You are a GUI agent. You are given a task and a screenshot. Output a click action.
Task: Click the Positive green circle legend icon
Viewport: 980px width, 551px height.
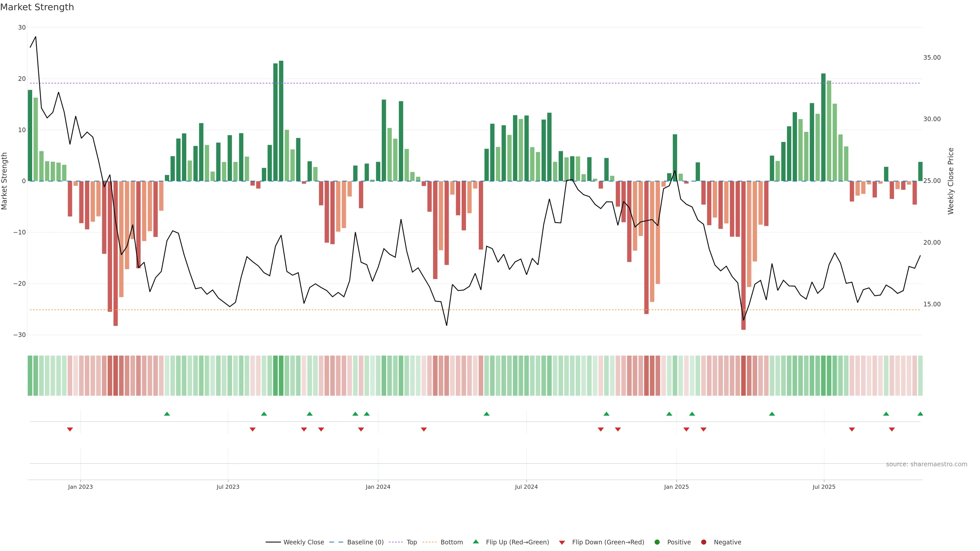657,542
